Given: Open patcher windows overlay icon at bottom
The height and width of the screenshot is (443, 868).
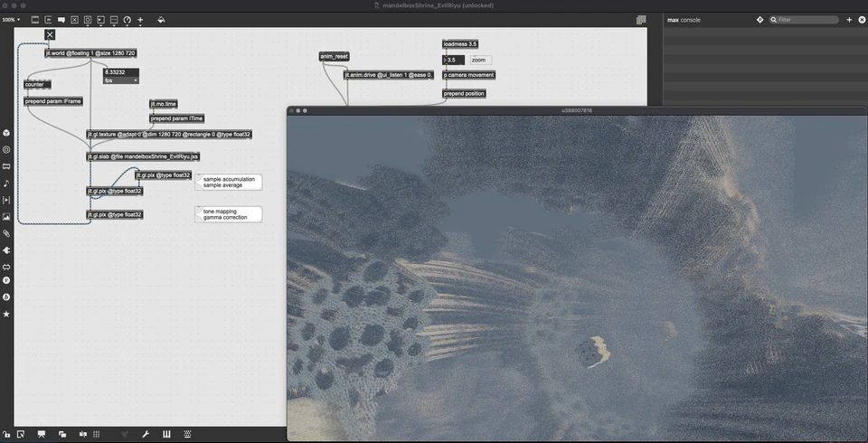Looking at the screenshot, I should pyautogui.click(x=62, y=434).
